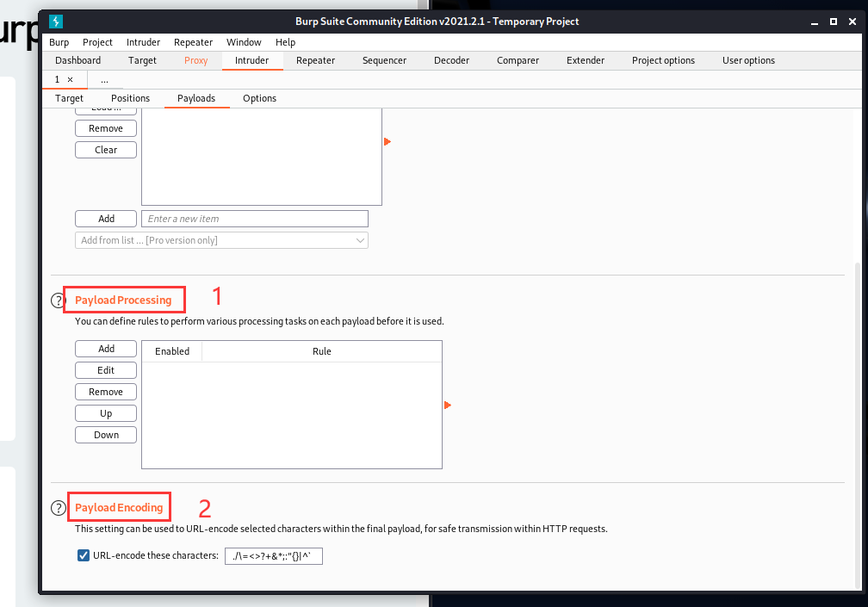
Task: Open the Positions sub-tab
Action: coord(130,98)
